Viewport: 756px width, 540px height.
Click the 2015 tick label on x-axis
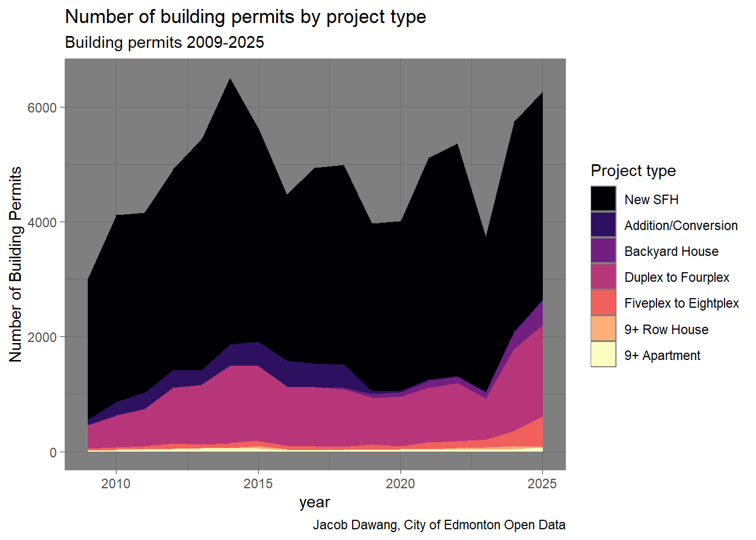click(x=258, y=484)
